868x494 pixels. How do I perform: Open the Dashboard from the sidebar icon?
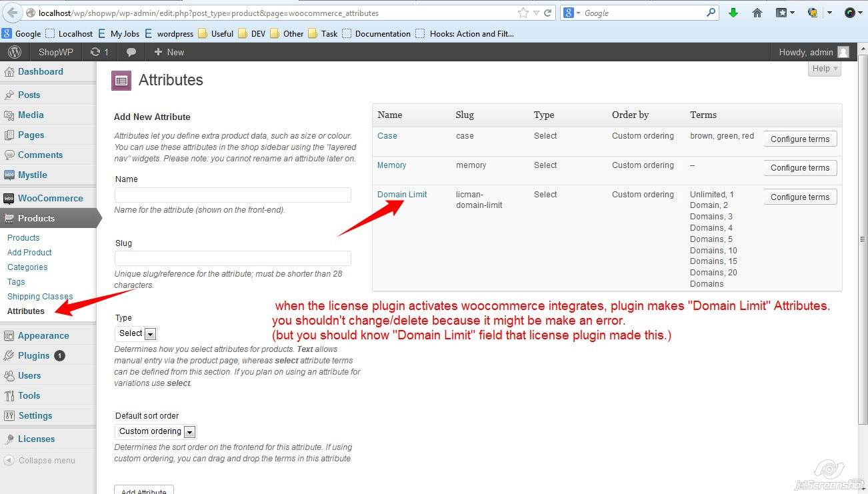click(x=9, y=71)
